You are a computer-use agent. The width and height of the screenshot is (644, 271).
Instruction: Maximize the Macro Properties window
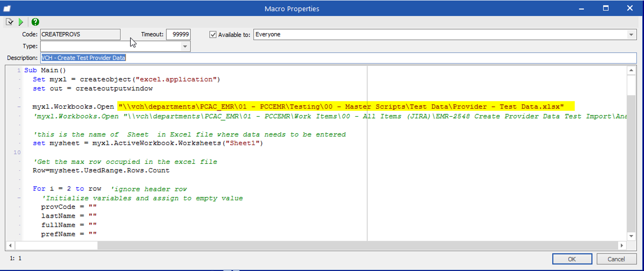pyautogui.click(x=605, y=8)
